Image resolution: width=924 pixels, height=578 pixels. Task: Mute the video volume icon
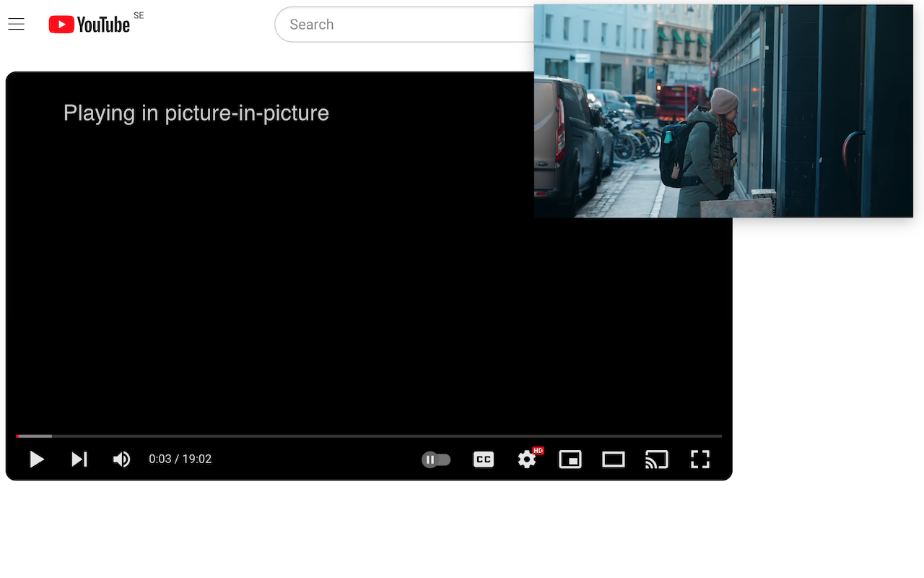click(121, 459)
